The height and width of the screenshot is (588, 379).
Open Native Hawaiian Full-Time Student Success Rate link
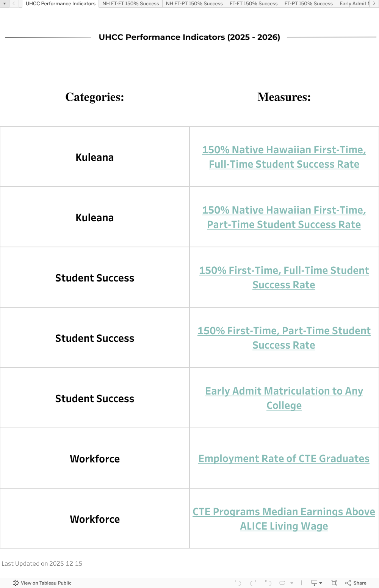pyautogui.click(x=284, y=157)
